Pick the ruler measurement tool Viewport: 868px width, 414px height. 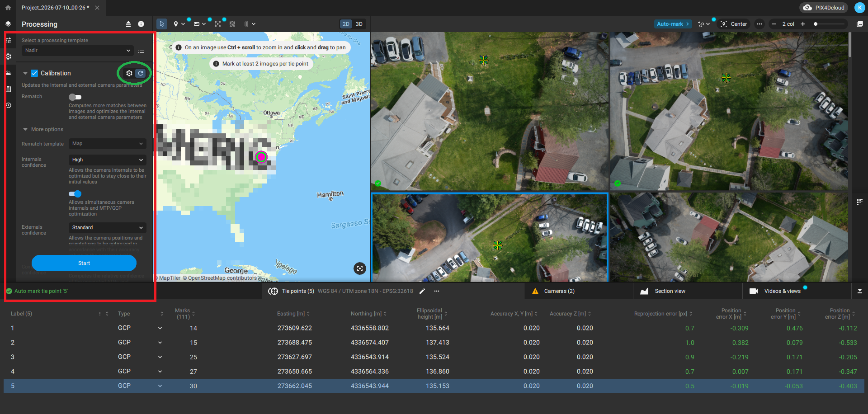197,24
